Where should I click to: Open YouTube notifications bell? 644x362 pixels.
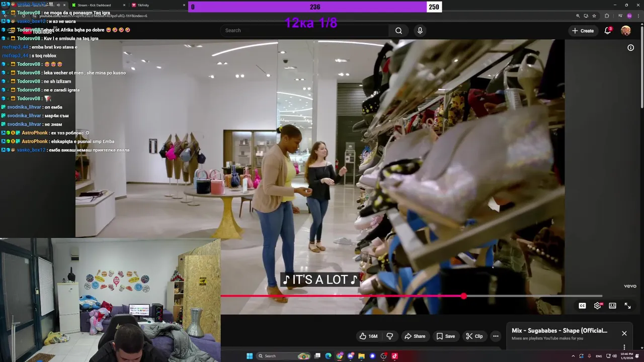[x=608, y=31]
